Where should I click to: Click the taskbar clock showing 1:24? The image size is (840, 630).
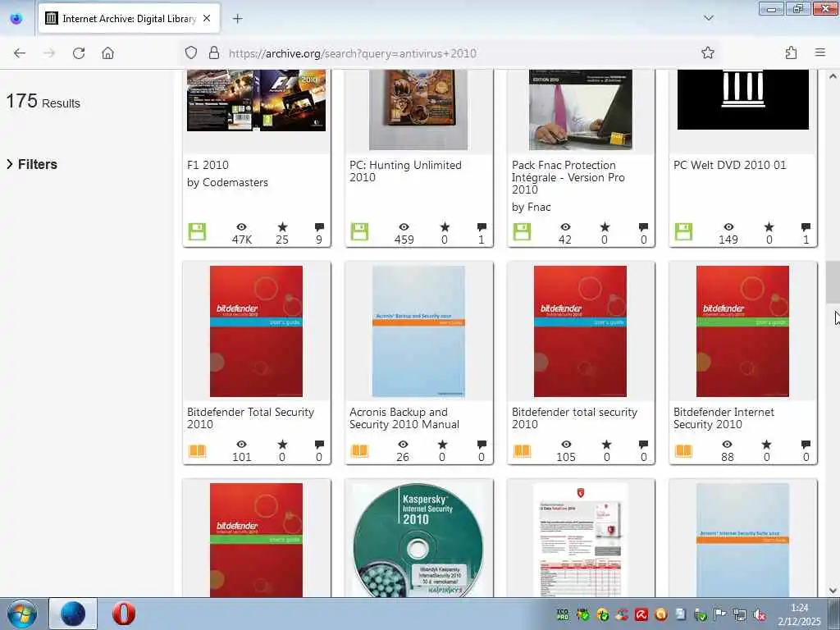click(799, 614)
